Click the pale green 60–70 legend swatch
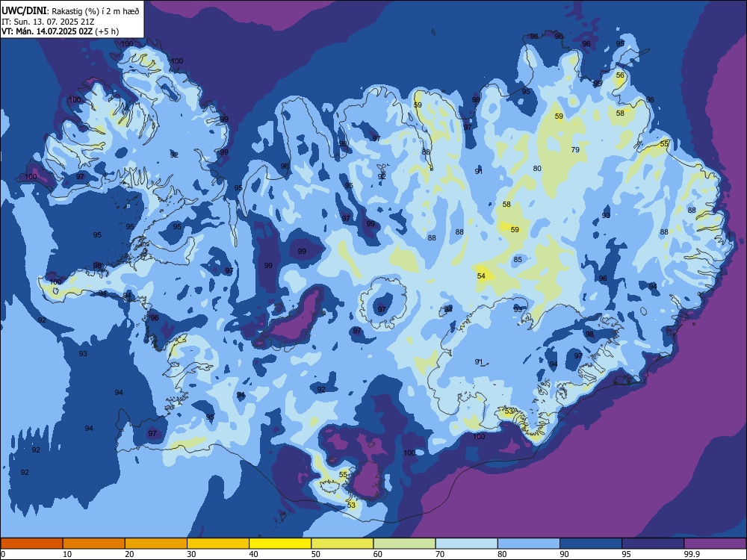 point(404,544)
